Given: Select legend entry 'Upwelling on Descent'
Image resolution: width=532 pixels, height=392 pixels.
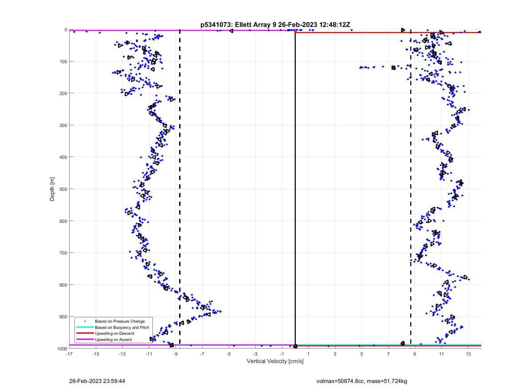Looking at the screenshot, I should pyautogui.click(x=114, y=334).
